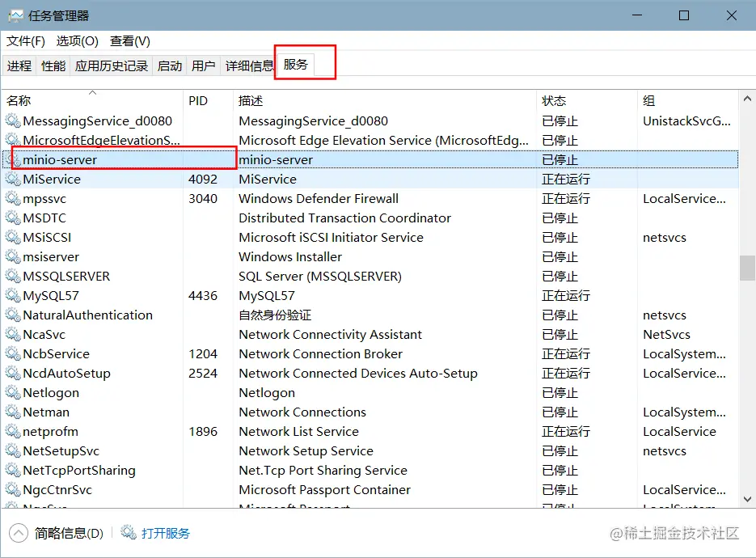Click the gear icon beside NcbService

click(x=13, y=353)
